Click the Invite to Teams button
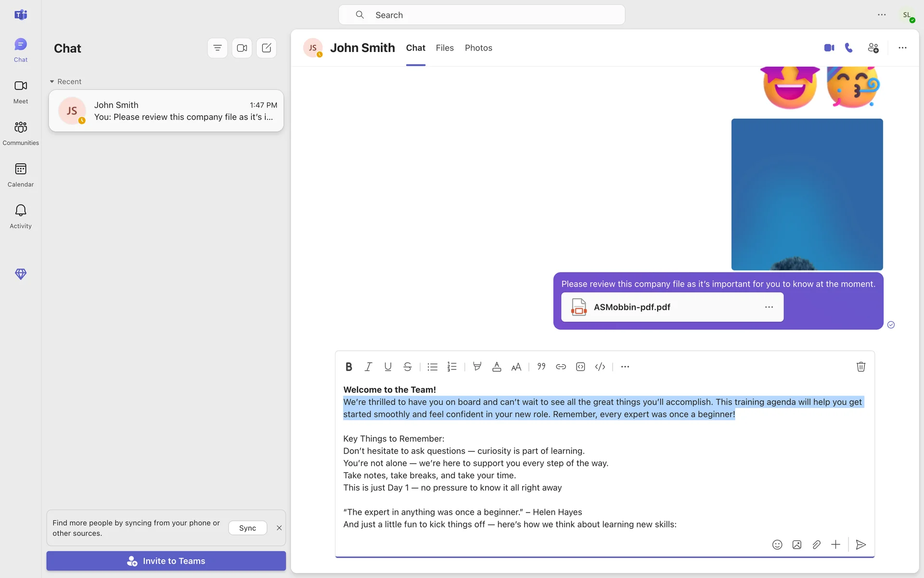924x578 pixels. (166, 561)
